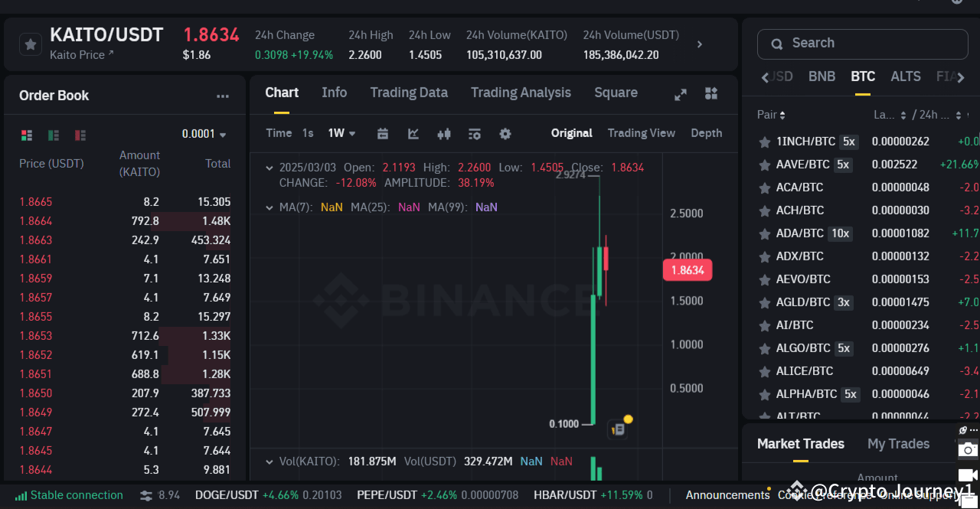Favorite KAITO/USDT with the star icon

click(30, 44)
